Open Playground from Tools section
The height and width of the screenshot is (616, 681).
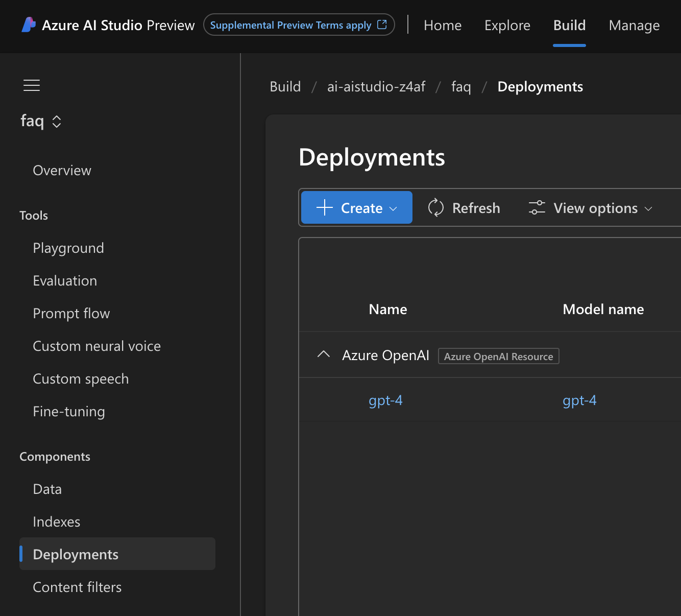pos(68,248)
